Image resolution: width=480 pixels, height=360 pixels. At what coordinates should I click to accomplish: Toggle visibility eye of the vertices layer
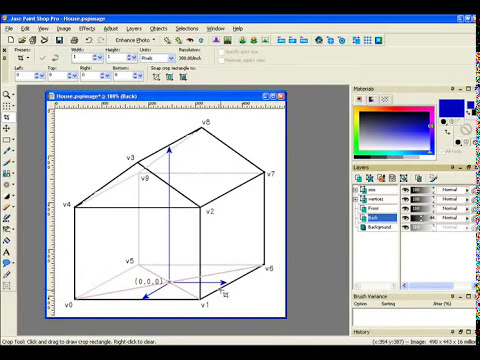(405, 199)
